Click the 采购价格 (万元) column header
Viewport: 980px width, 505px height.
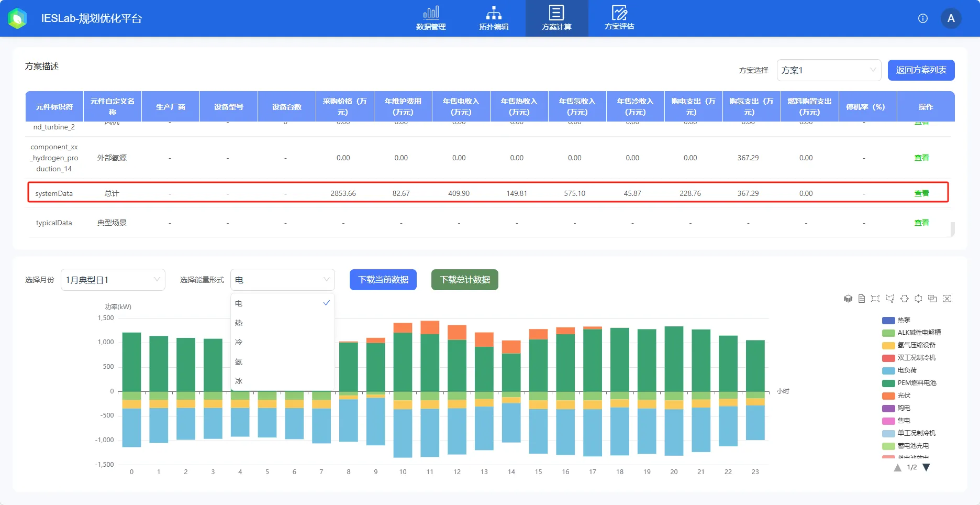pos(345,106)
